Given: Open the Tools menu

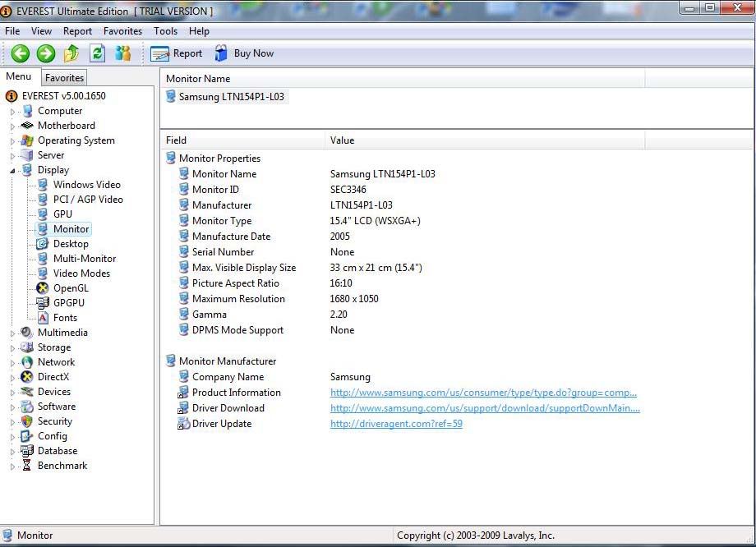Looking at the screenshot, I should (166, 31).
